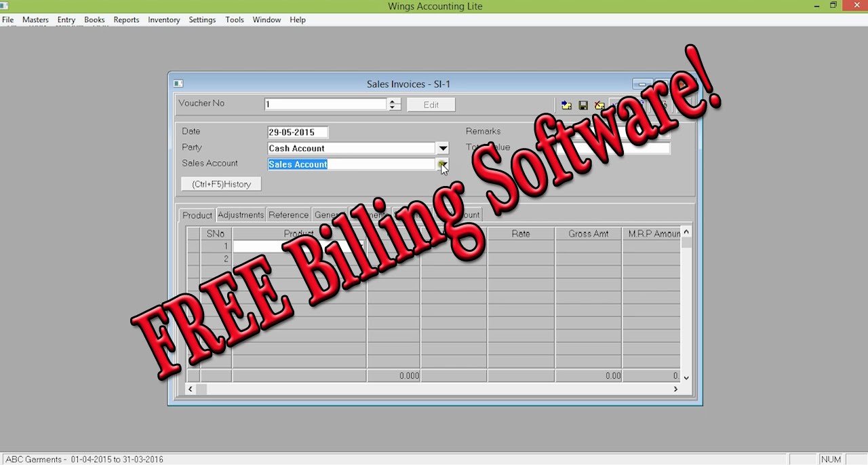
Task: Increase the Voucher No with up arrow
Action: [x=393, y=101]
